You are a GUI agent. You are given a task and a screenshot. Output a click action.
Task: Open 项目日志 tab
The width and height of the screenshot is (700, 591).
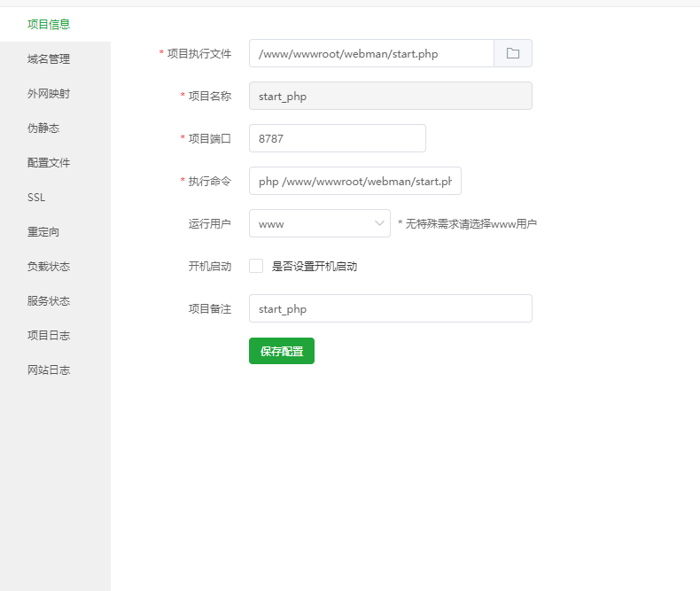pyautogui.click(x=49, y=336)
